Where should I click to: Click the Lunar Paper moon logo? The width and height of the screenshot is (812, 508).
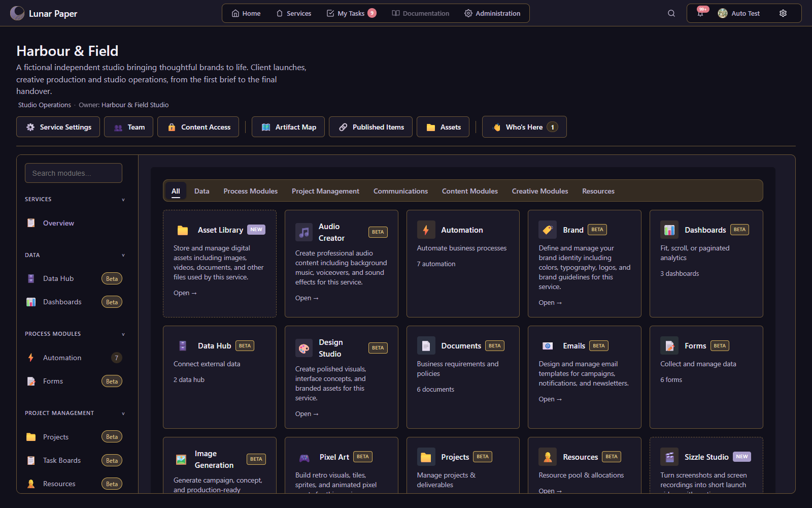(17, 13)
